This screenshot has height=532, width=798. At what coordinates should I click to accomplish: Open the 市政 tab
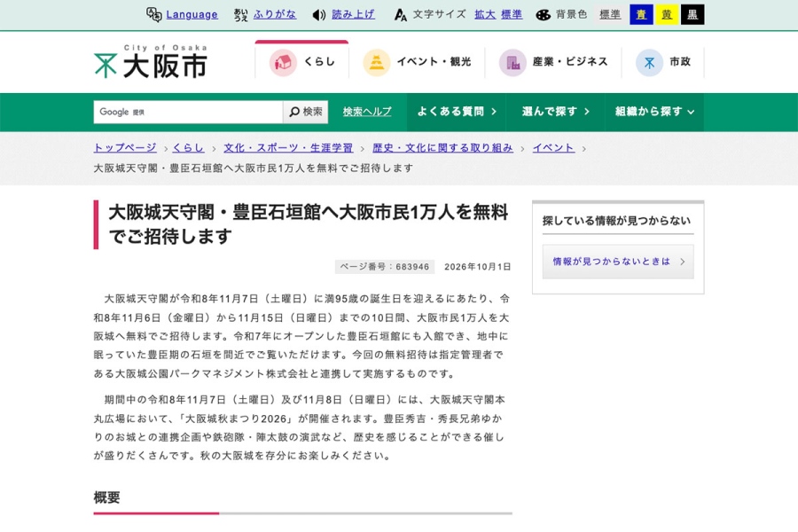(x=663, y=62)
